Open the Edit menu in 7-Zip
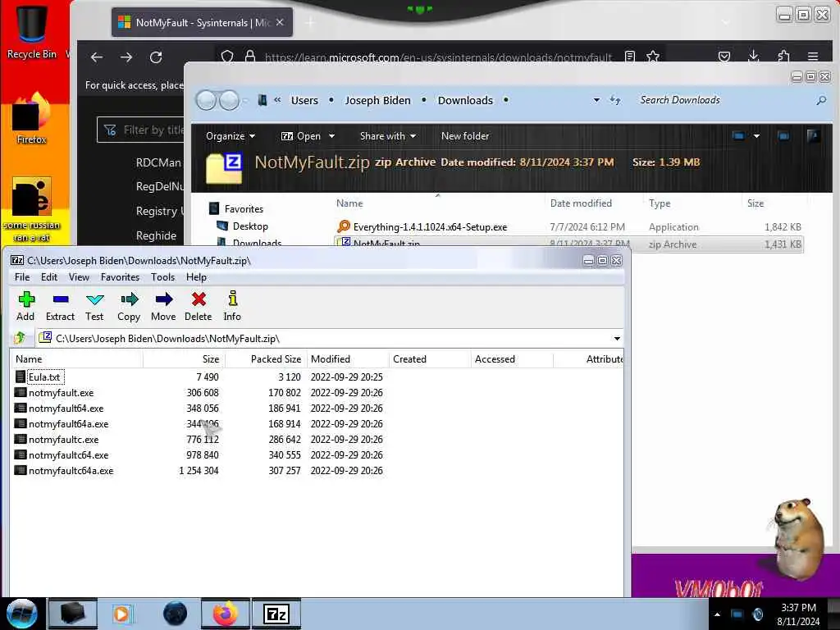The width and height of the screenshot is (840, 630). click(48, 277)
